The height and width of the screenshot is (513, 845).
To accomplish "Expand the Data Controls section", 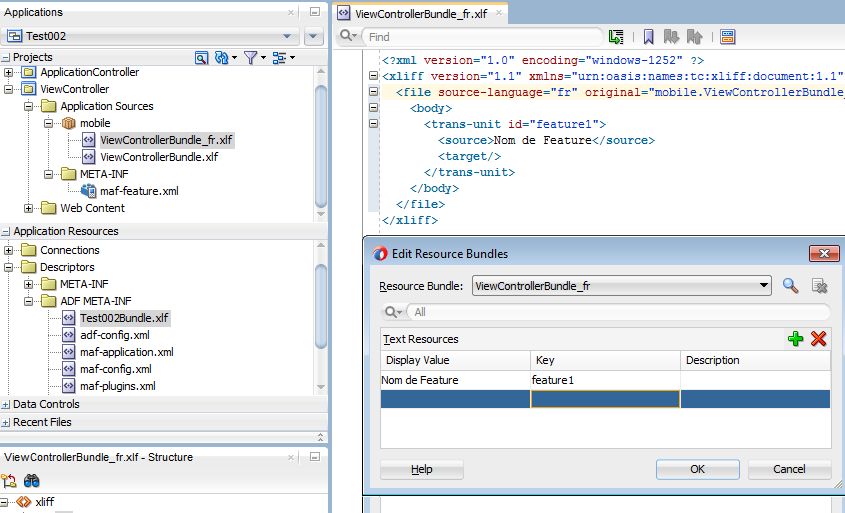I will click(5, 405).
